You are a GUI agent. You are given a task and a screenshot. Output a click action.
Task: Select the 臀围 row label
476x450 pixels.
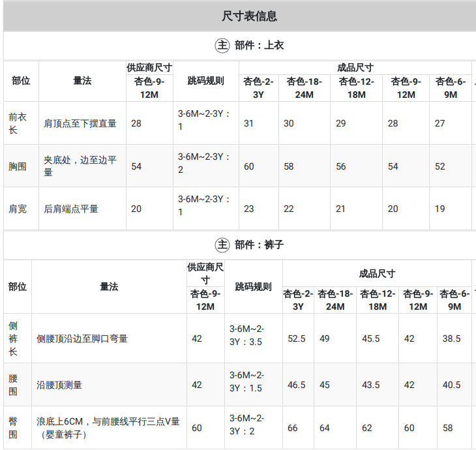pos(13,428)
